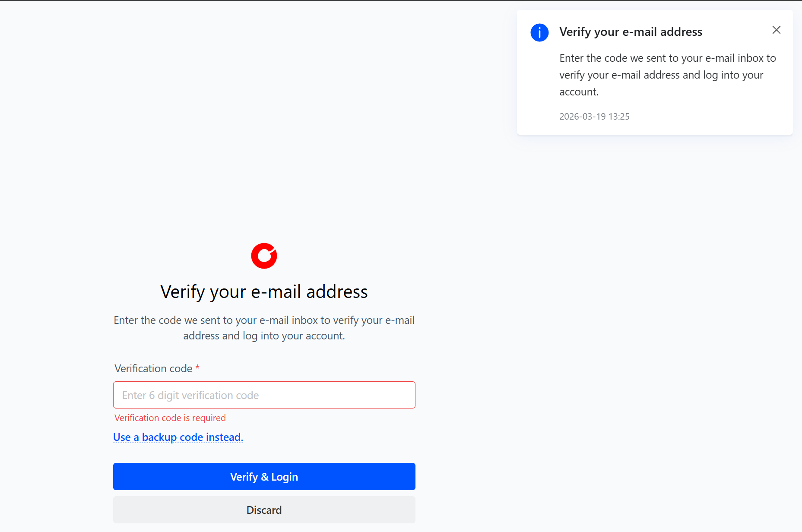Focus the Verification code input field
The width and height of the screenshot is (802, 532).
tap(264, 395)
